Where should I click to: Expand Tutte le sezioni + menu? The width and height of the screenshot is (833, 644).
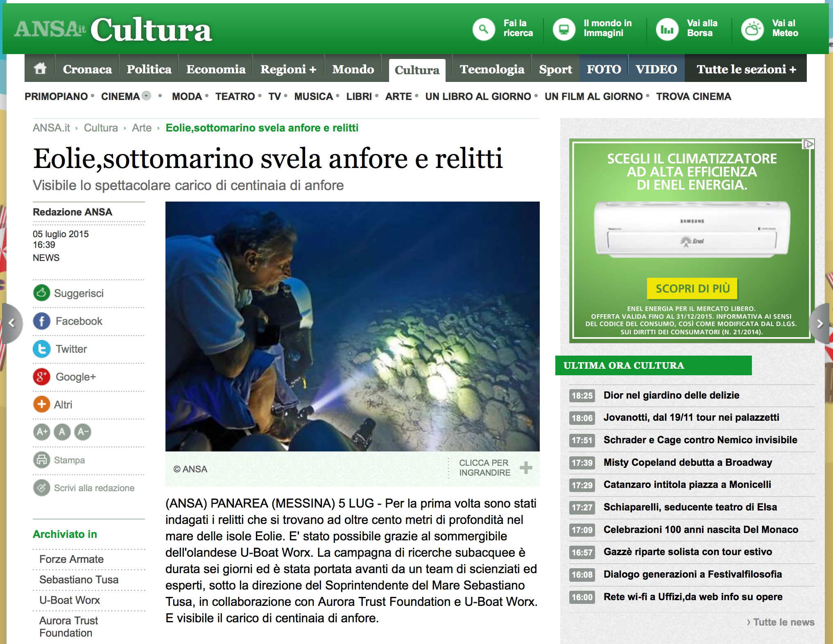coord(746,69)
